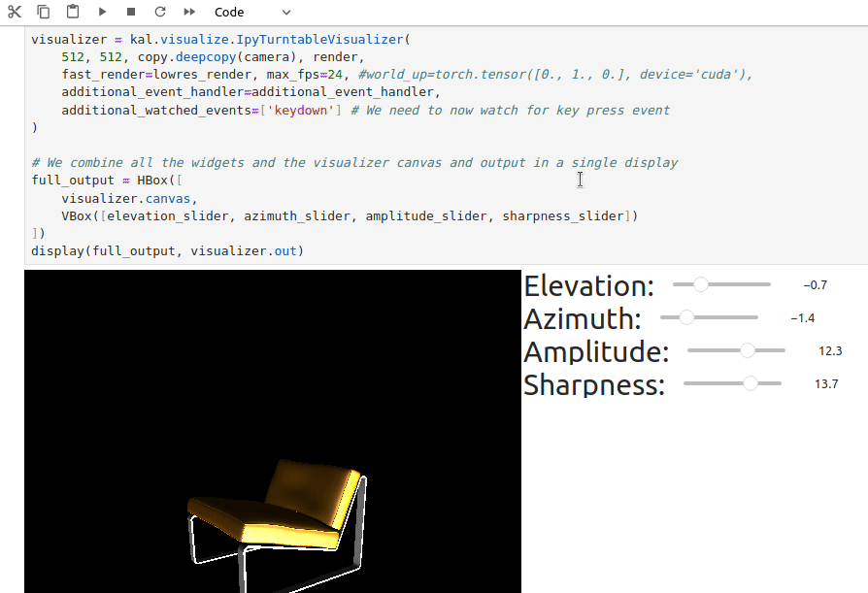This screenshot has height=593, width=868.
Task: Click the Elevation slider handle
Action: [x=700, y=284]
